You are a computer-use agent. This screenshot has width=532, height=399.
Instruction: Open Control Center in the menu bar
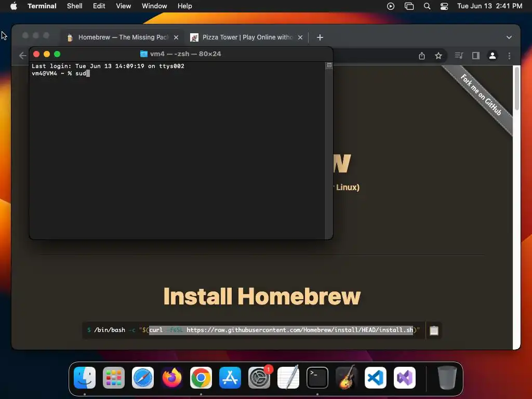click(x=444, y=6)
